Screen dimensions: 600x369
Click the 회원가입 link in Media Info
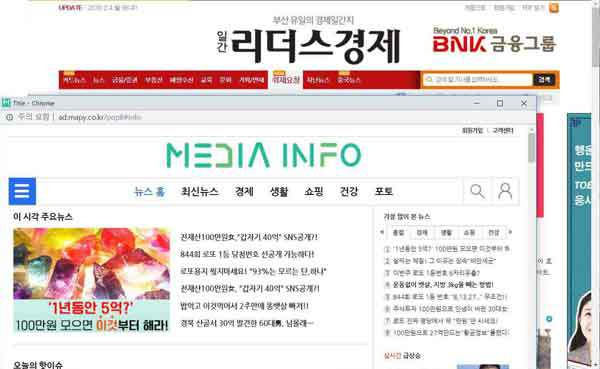tap(472, 131)
